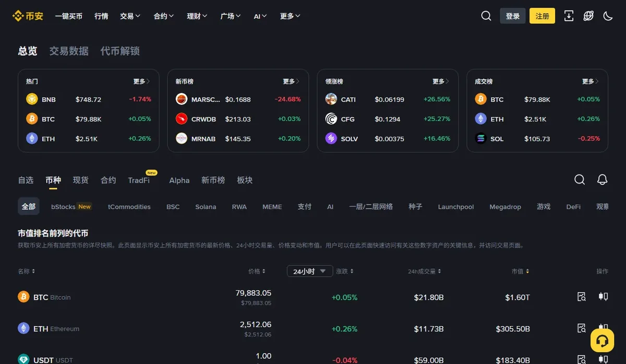Select the Solana filter chip
Viewport: 626px width, 364px height.
pos(206,207)
